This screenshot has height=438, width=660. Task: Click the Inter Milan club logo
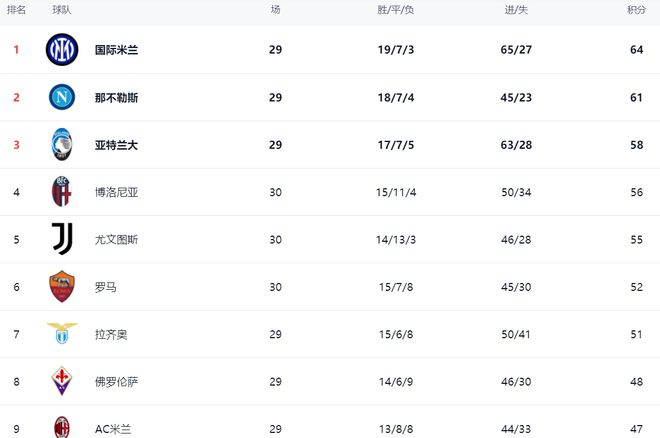click(62, 50)
